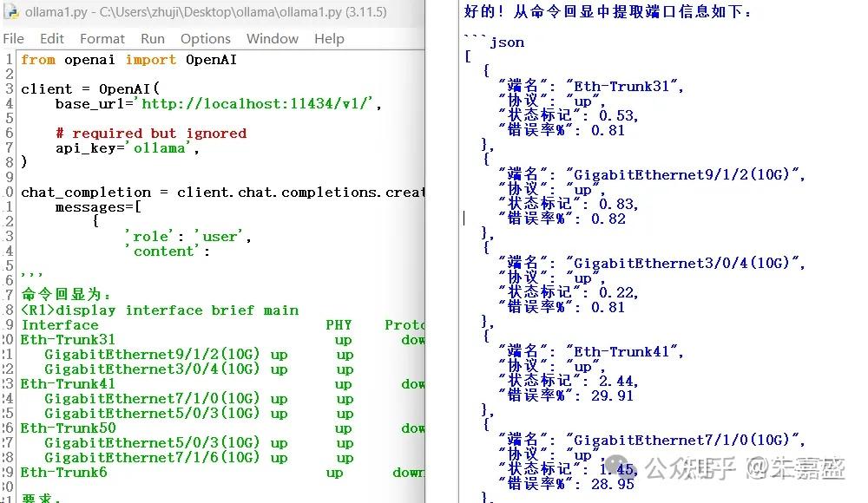Click the api_key='ollama' line
The height and width of the screenshot is (503, 868).
coord(128,148)
